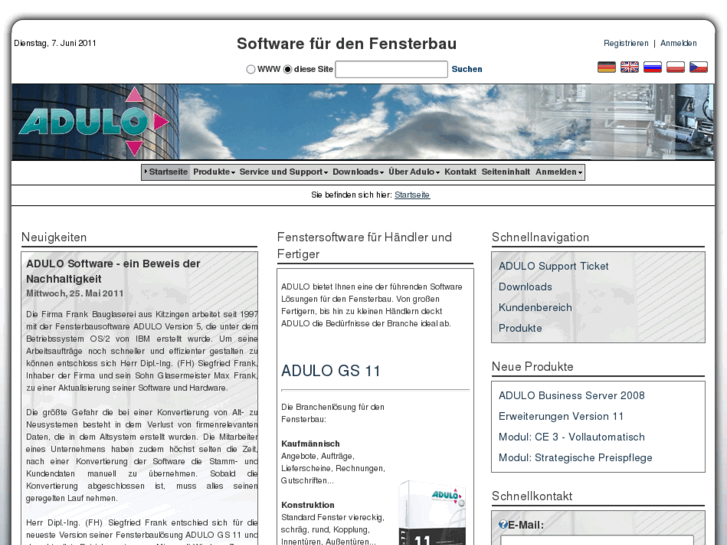Go to Startseite in the navigation bar
The width and height of the screenshot is (727, 545).
pos(166,172)
